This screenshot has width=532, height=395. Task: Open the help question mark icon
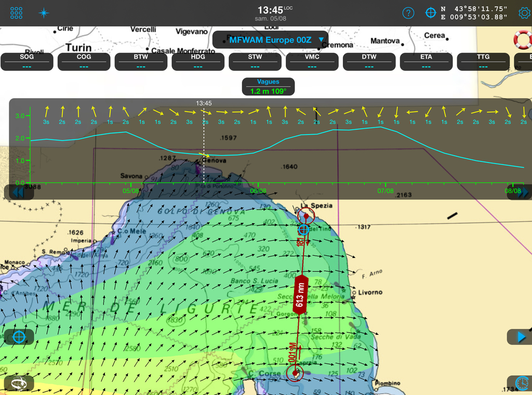pos(408,13)
